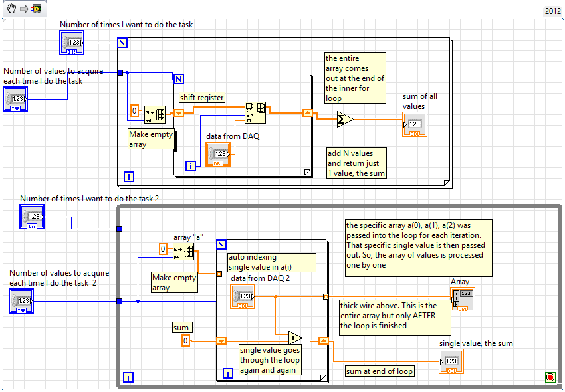
Task: Click the iteration terminal i of top outer loop
Action: coord(129,177)
